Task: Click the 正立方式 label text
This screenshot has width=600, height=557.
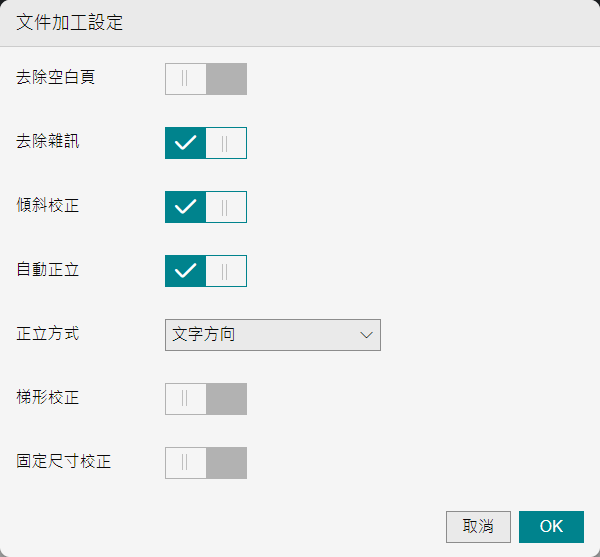Action: coord(48,333)
